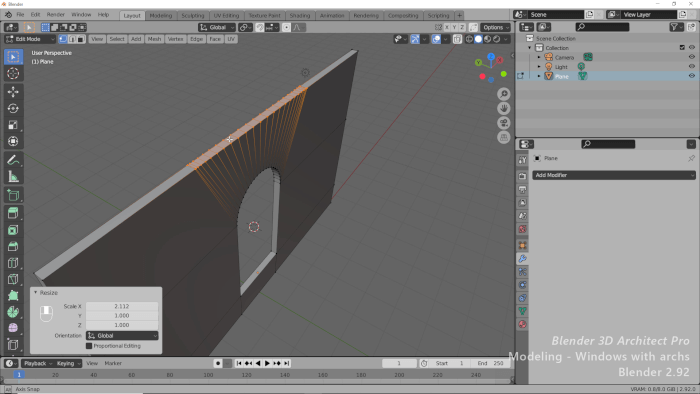Image resolution: width=700 pixels, height=394 pixels.
Task: Click the blue Z axis gizmo circle
Action: point(491,57)
